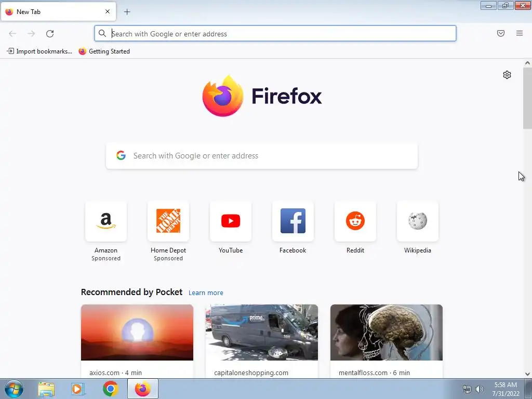The image size is (532, 399).
Task: Open Getting Started bookmark
Action: pyautogui.click(x=104, y=51)
